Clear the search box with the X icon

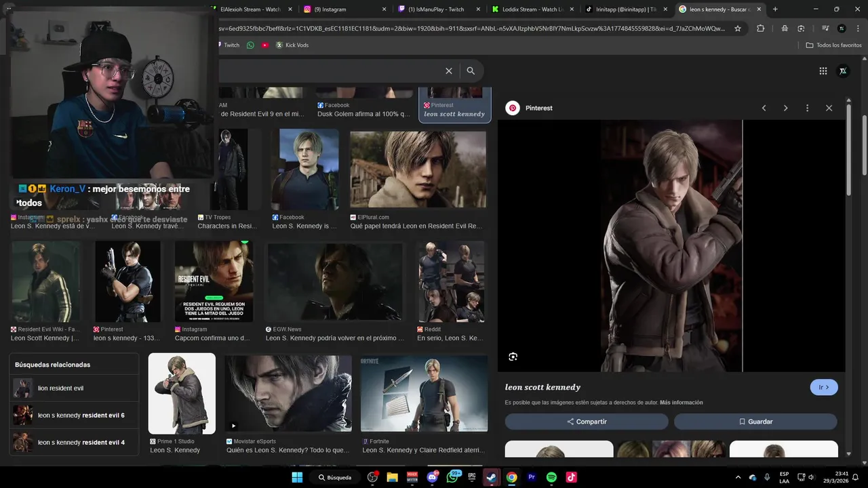(x=448, y=71)
